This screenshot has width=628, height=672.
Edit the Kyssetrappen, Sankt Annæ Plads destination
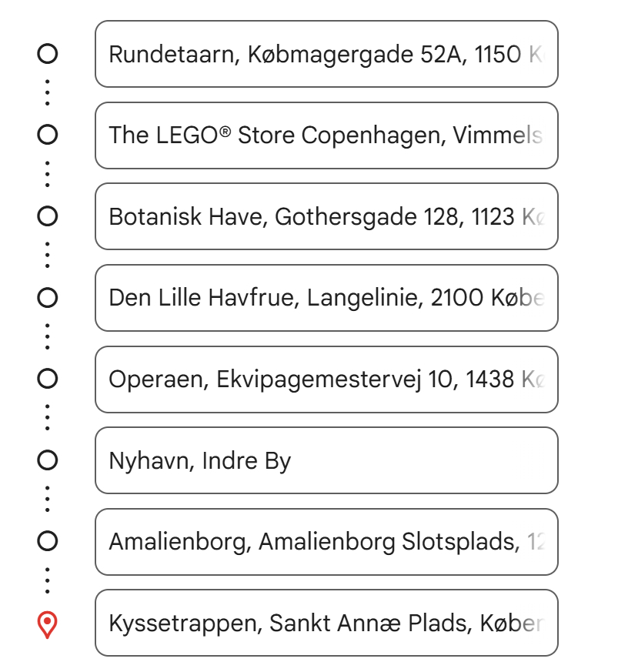[326, 623]
